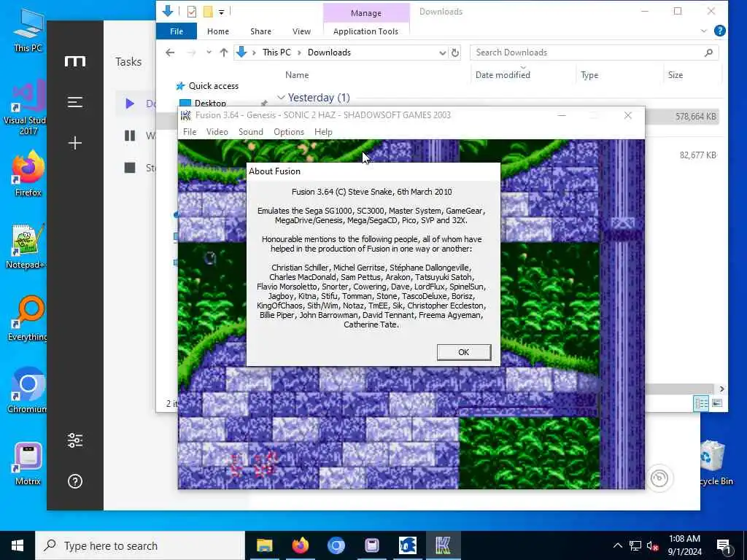Switch to the Share ribbon tab

pos(260,31)
